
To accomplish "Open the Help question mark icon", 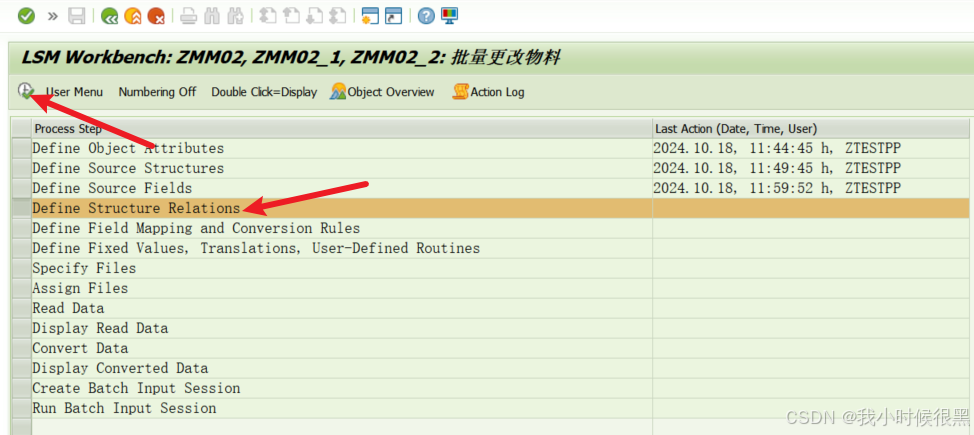I will [426, 16].
